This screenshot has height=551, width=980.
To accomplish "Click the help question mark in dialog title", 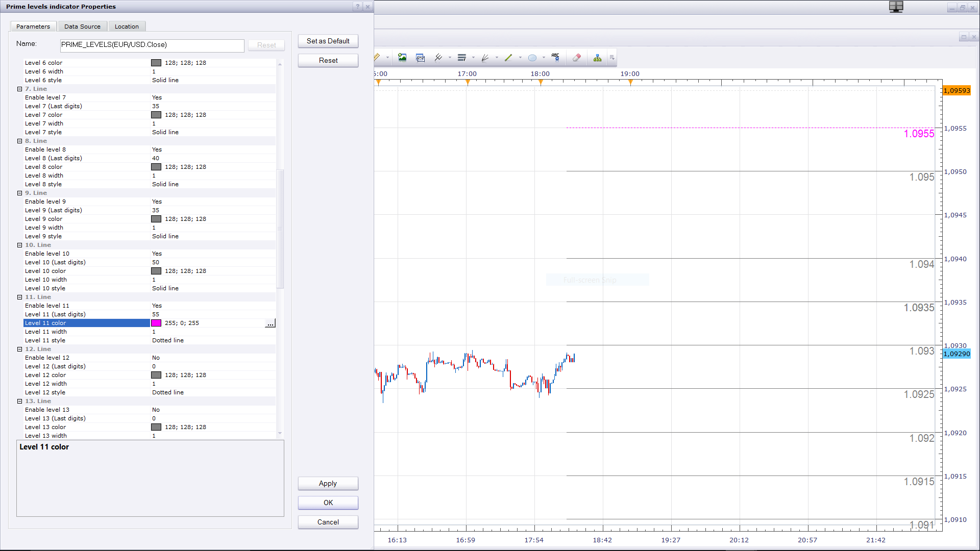I will [x=358, y=7].
